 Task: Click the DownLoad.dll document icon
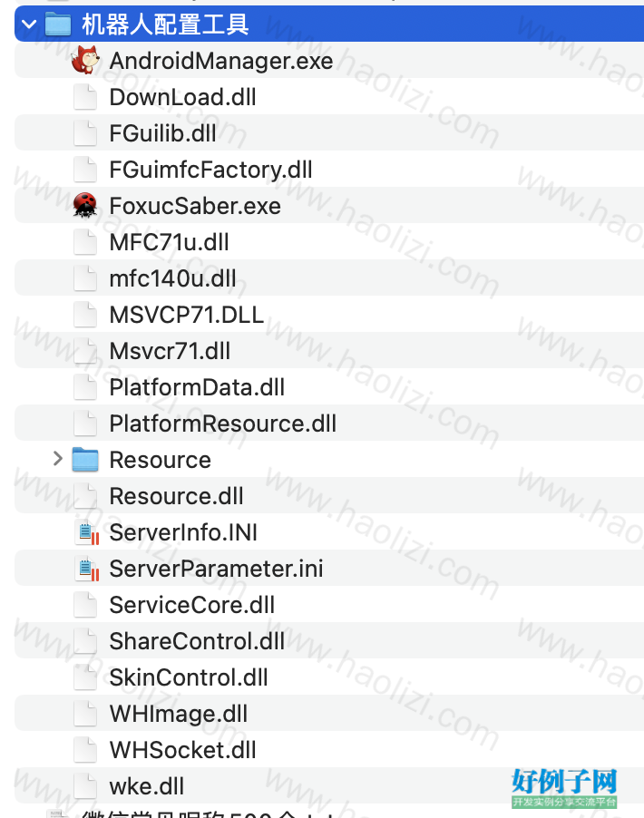click(x=85, y=97)
